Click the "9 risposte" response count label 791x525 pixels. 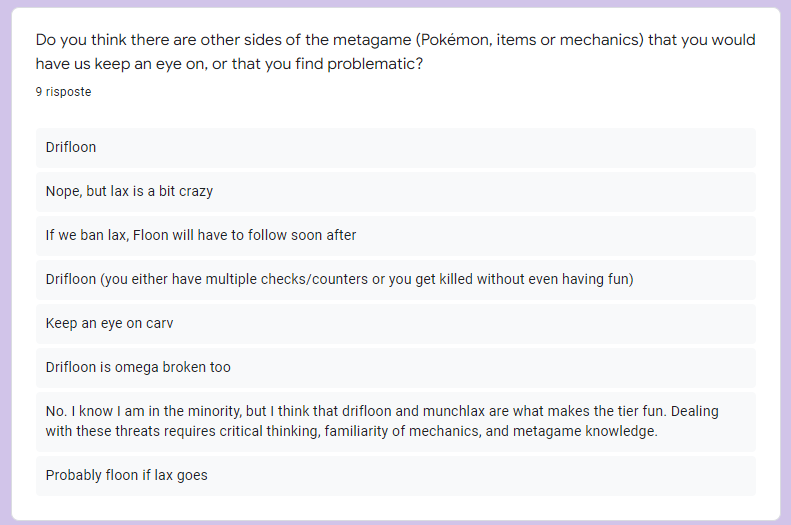63,92
